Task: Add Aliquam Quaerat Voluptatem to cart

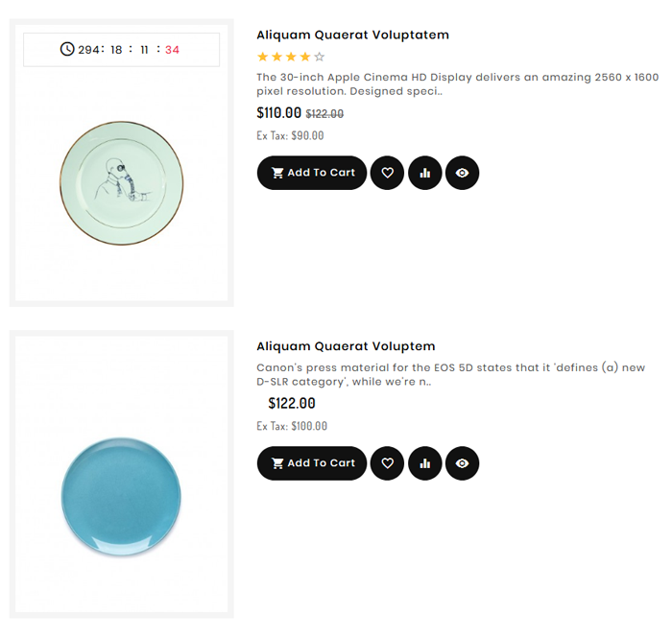Action: tap(311, 173)
